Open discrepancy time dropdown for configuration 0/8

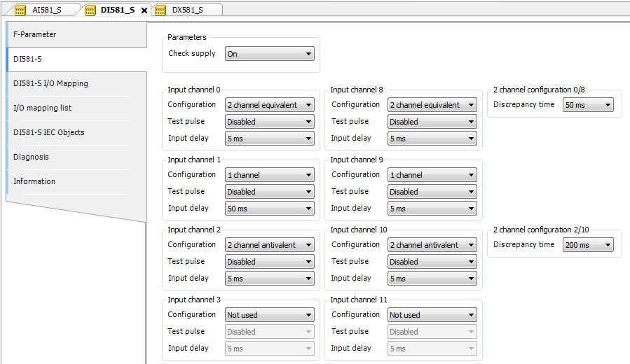pos(587,105)
